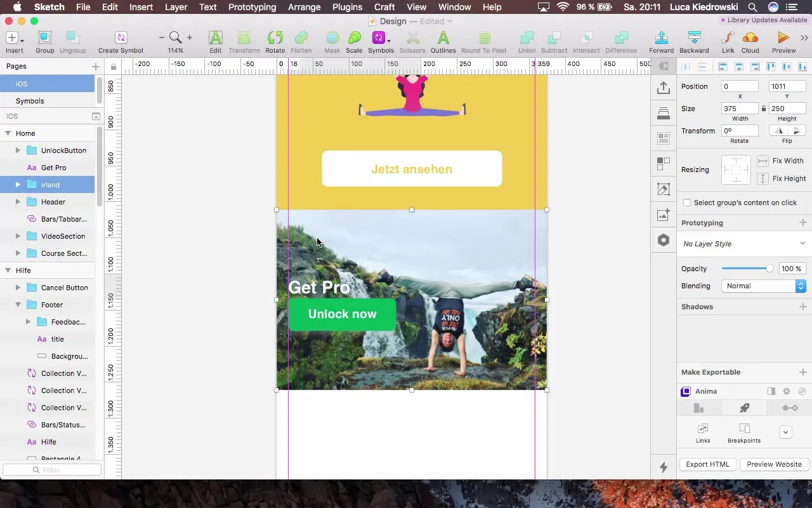Open the No Layer Style dropdown
Screen dimensions: 812x508
point(743,244)
